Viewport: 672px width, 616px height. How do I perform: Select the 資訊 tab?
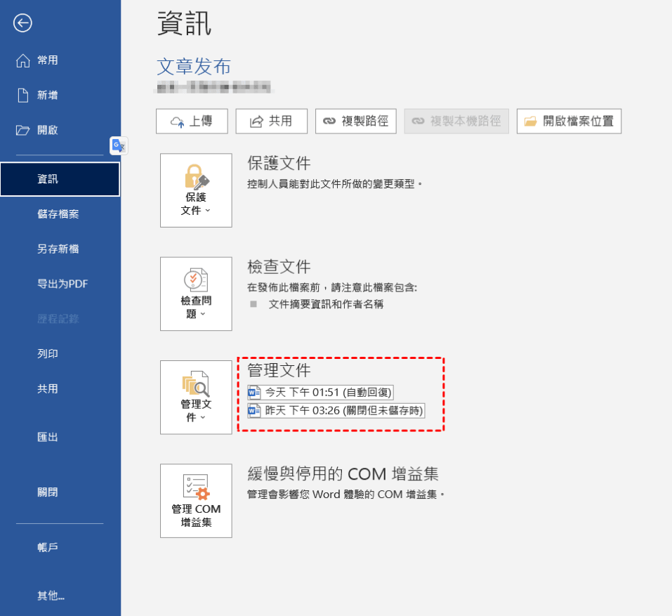point(60,178)
